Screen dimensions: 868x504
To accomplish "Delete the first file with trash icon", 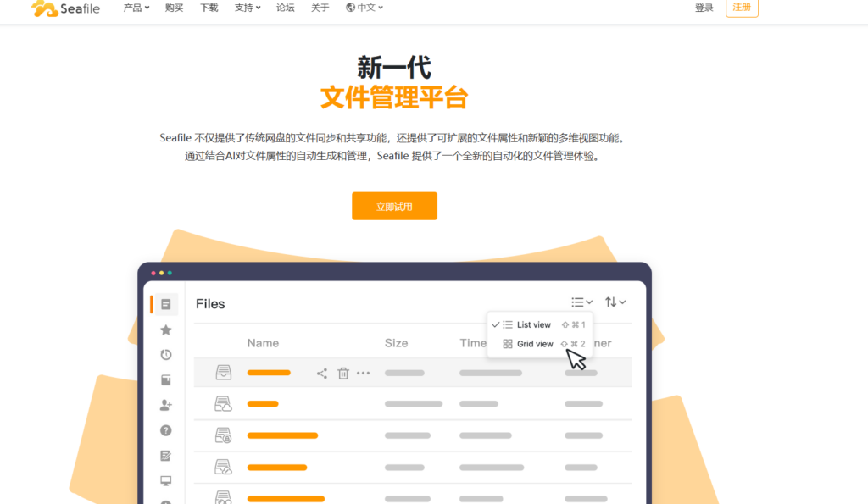I will point(342,373).
